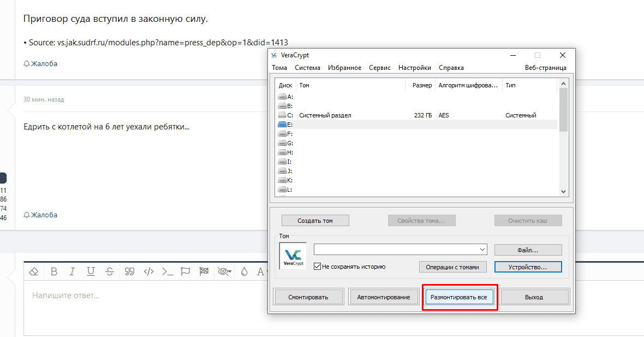Minimize the VeraCrypt window
644x337 pixels.
pos(513,55)
